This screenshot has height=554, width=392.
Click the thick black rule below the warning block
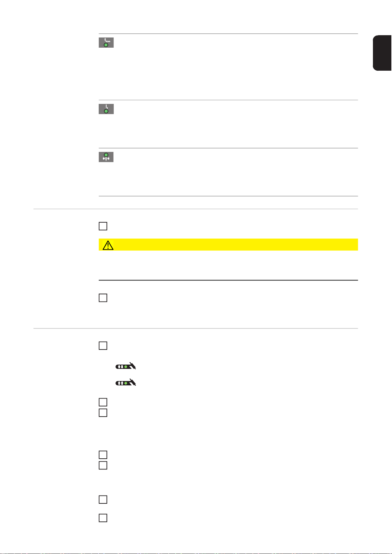228,280
